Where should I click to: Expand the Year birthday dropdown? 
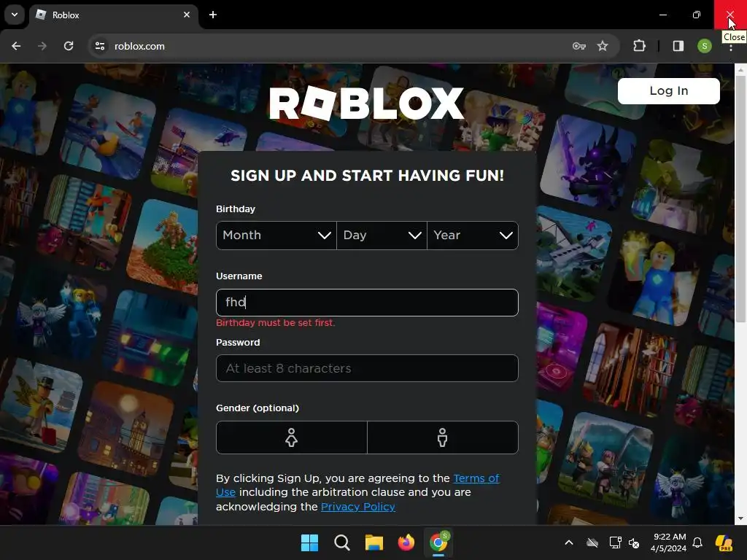(473, 236)
